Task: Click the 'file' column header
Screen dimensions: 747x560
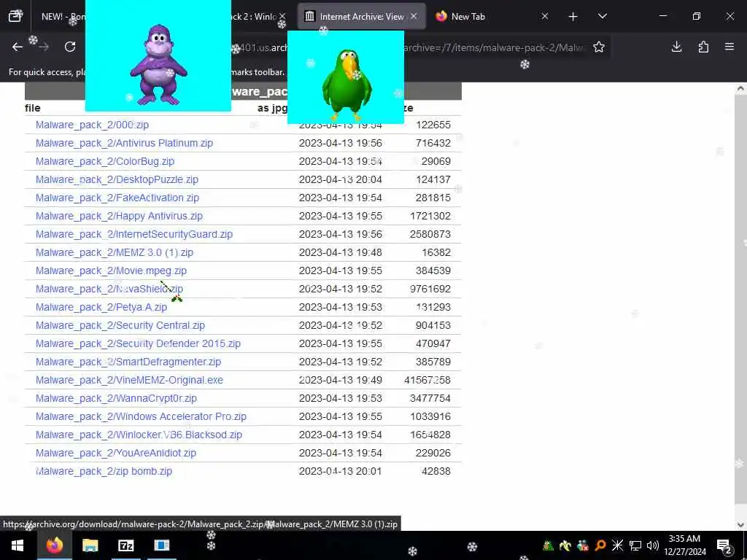Action: point(32,108)
